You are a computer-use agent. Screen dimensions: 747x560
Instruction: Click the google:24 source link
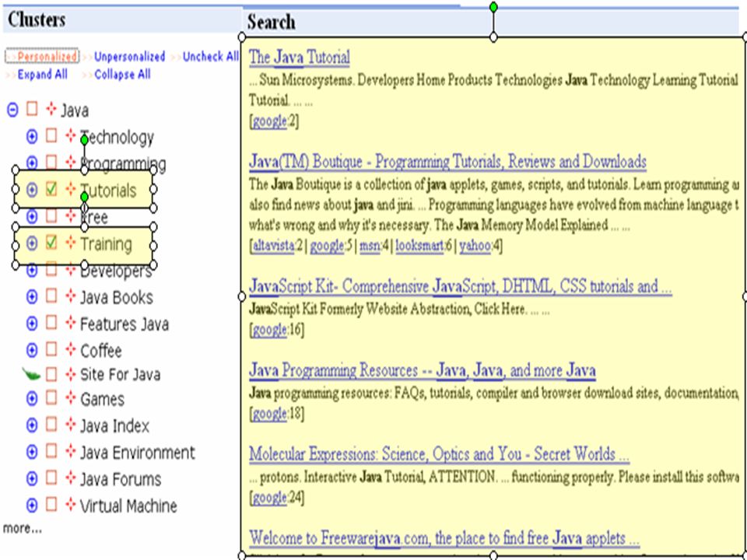tap(270, 498)
